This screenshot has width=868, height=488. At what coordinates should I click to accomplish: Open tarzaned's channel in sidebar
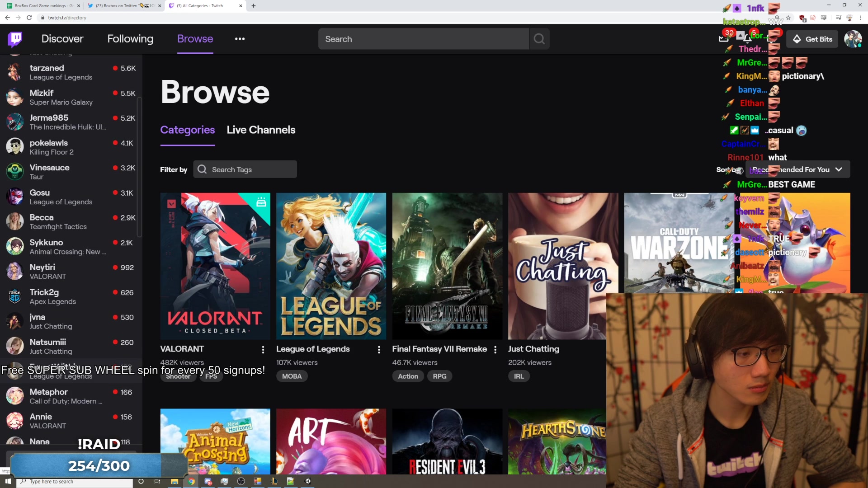click(71, 72)
